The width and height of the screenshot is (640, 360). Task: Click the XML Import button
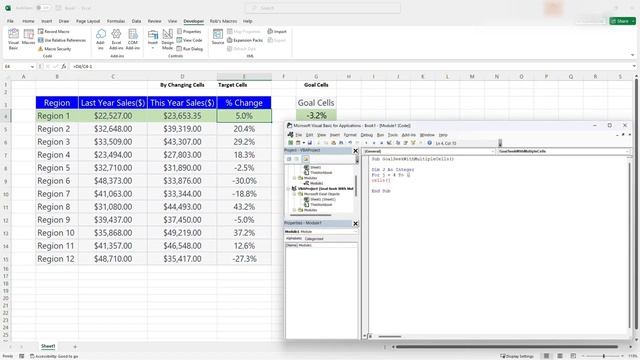click(x=277, y=31)
